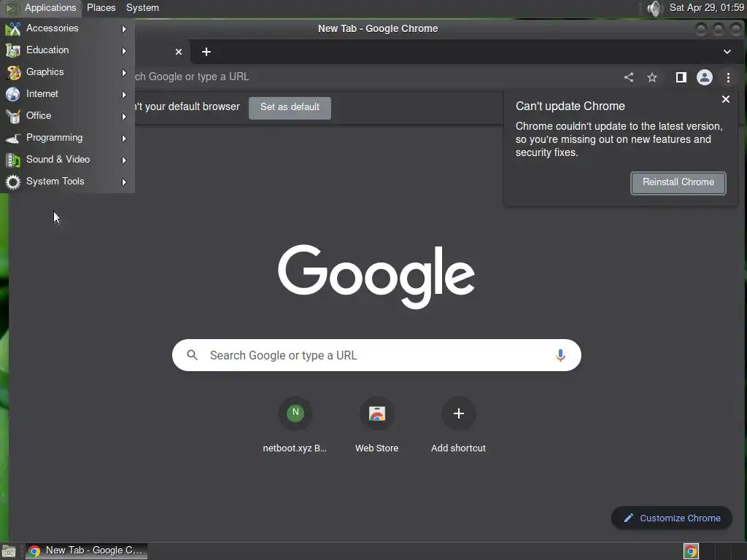This screenshot has height=560, width=747.
Task: Click the Programming category icon
Action: 13,138
